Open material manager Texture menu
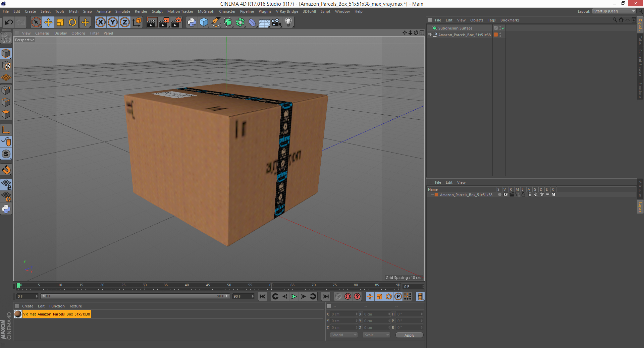This screenshot has height=348, width=644. tap(75, 306)
